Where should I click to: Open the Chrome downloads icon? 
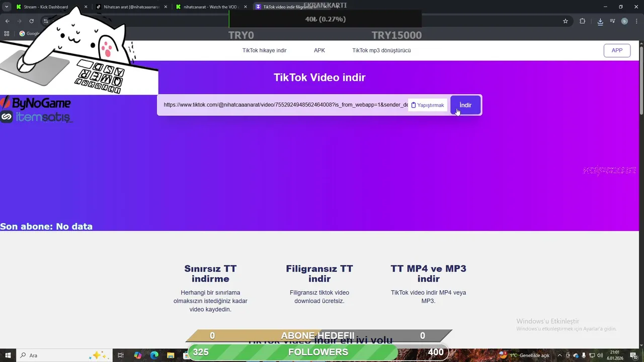click(x=600, y=21)
